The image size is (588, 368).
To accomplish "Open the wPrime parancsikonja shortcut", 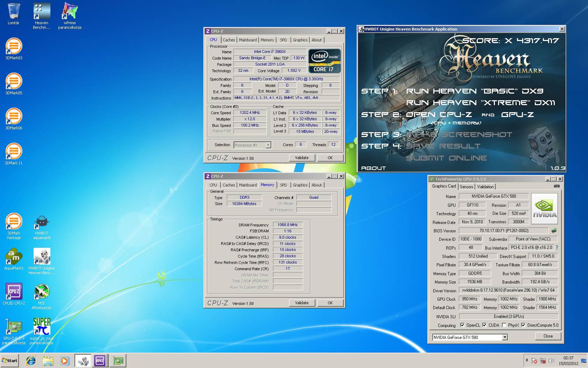I will (70, 16).
